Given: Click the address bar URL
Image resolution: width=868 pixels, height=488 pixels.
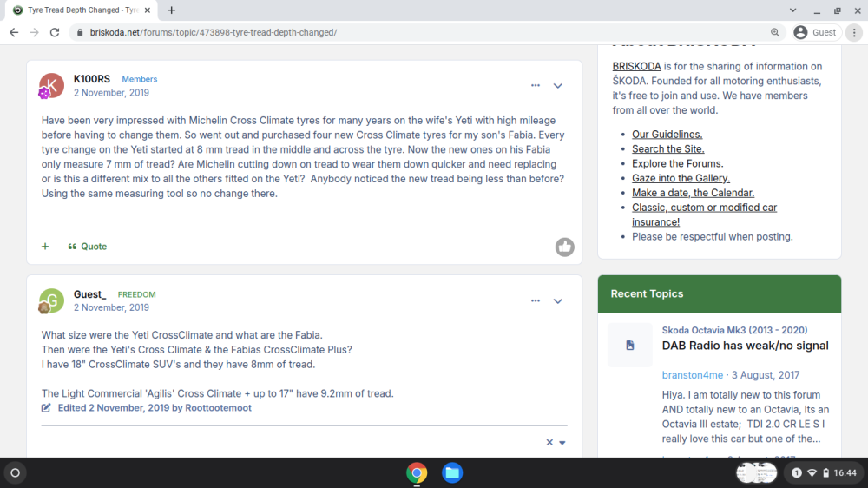Looking at the screenshot, I should (214, 32).
